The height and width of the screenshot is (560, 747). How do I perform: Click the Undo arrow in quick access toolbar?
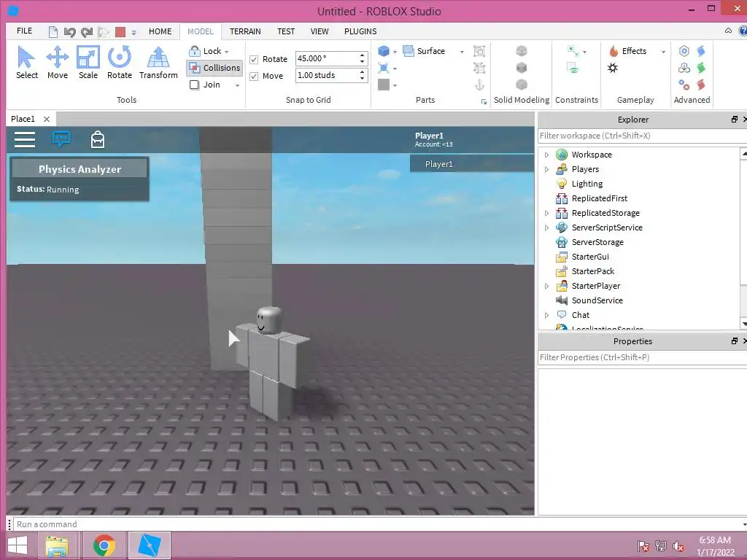(x=70, y=32)
